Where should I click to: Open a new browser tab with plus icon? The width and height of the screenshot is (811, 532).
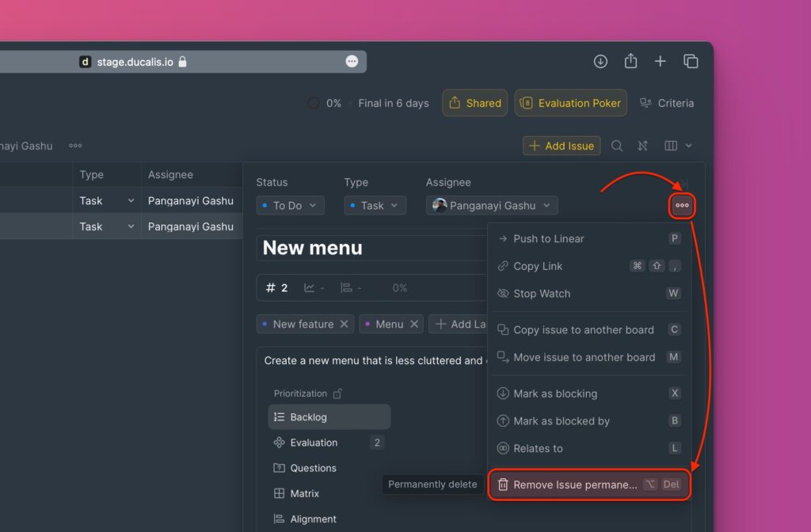pyautogui.click(x=660, y=62)
